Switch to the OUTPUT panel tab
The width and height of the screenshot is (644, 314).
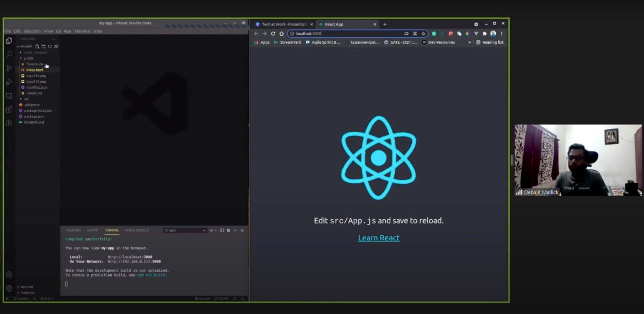93,230
